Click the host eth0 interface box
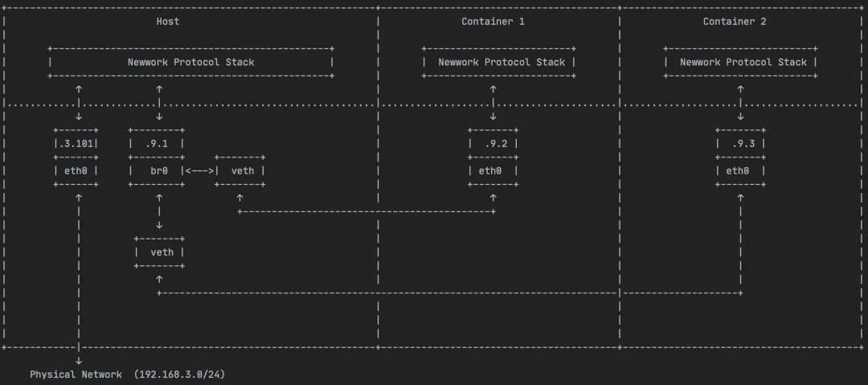The height and width of the screenshot is (385, 868). (76, 170)
